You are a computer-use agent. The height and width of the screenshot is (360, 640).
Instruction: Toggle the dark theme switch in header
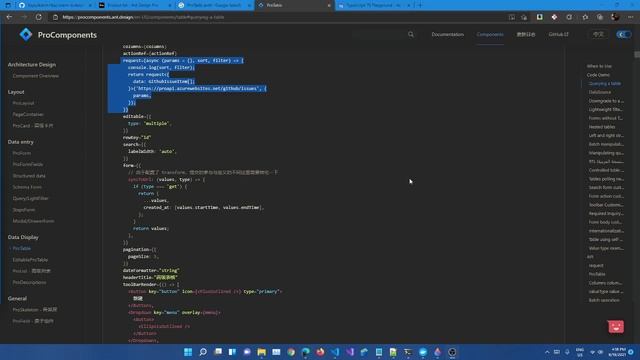click(623, 35)
